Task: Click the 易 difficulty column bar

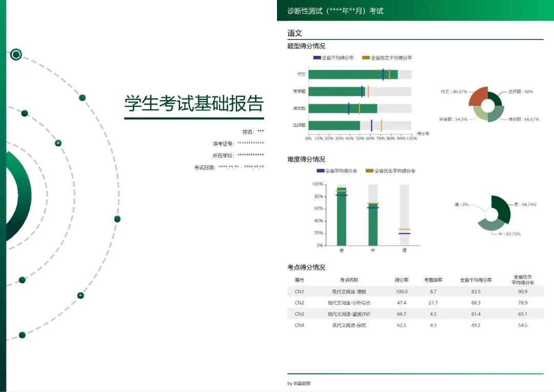Action: (x=341, y=217)
